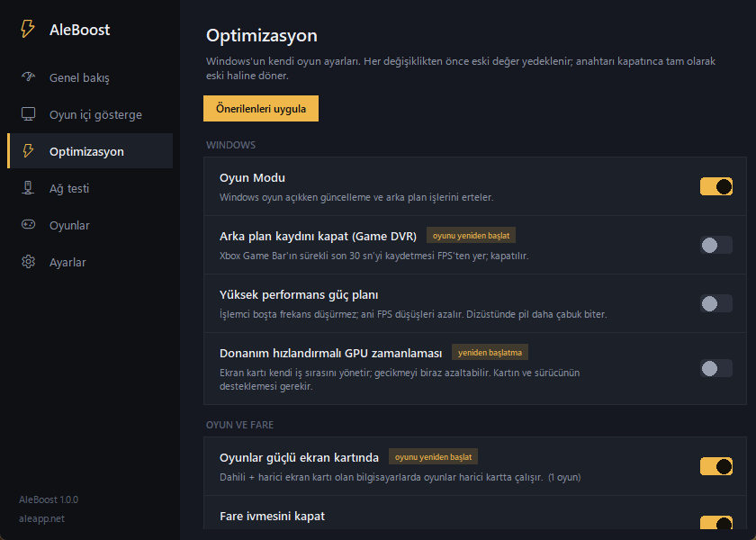Click the OYUN VE FARE section label
The height and width of the screenshot is (540, 756).
[x=239, y=425]
